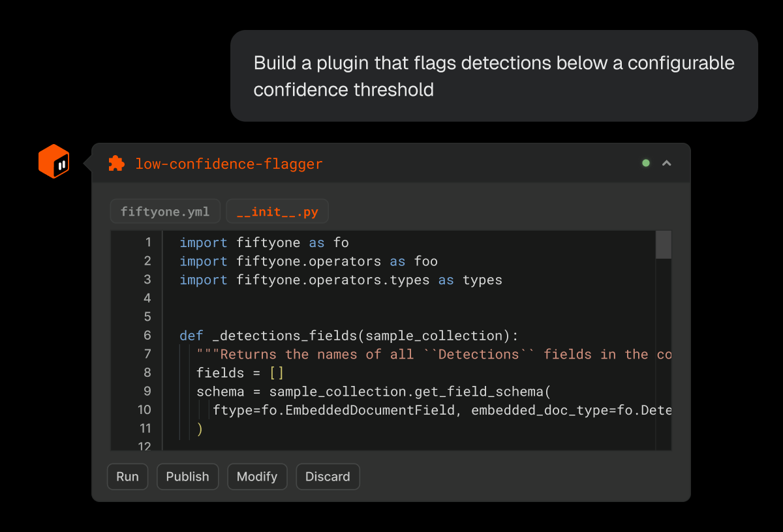The width and height of the screenshot is (783, 532).
Task: Click the docstring line starting "Returns the names"
Action: (x=434, y=354)
